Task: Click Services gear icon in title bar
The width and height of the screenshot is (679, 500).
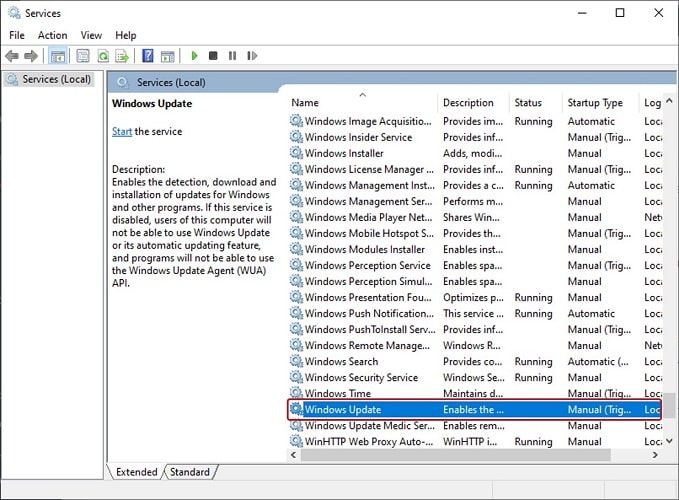Action: pos(14,13)
